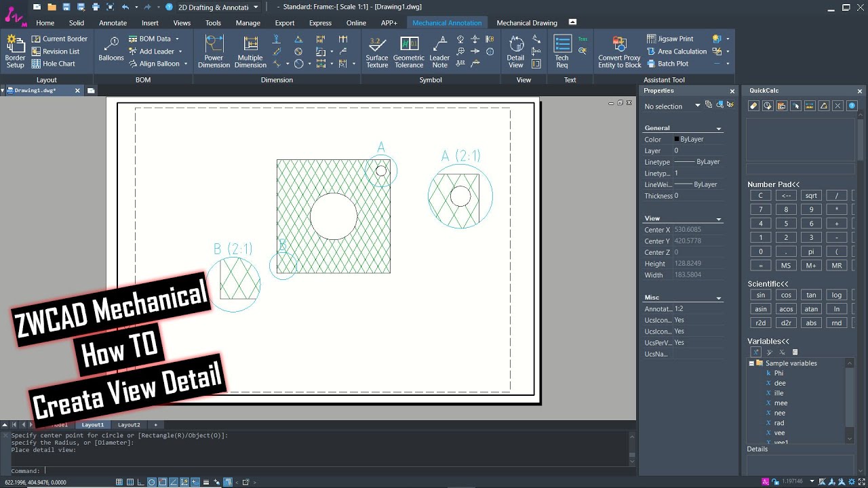Viewport: 868px width, 488px height.
Task: Select the Multiple Dimension tool
Action: 250,52
